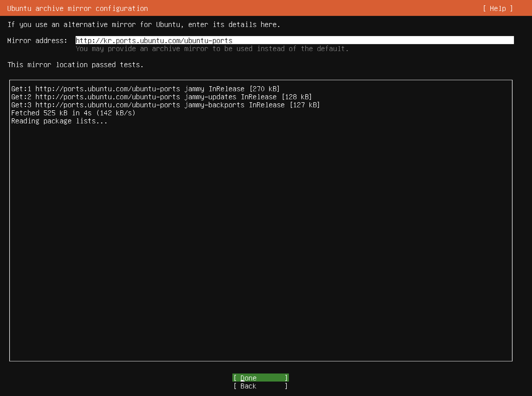Click the archive mirror hint text
This screenshot has height=396, width=532.
tap(212, 49)
